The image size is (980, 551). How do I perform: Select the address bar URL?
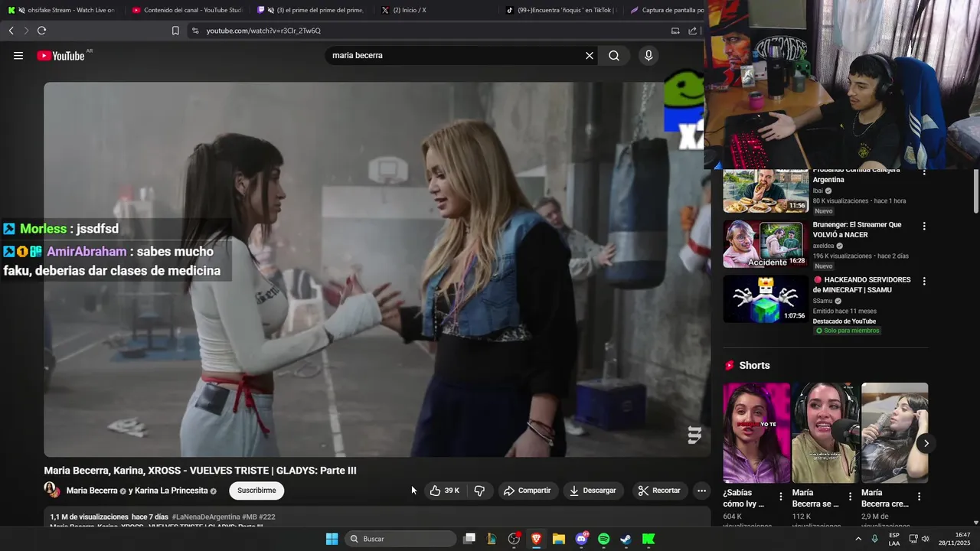click(x=263, y=31)
